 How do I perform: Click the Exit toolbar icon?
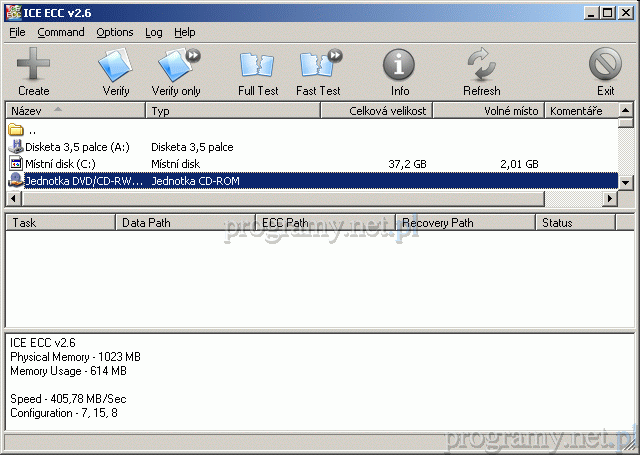tap(605, 72)
